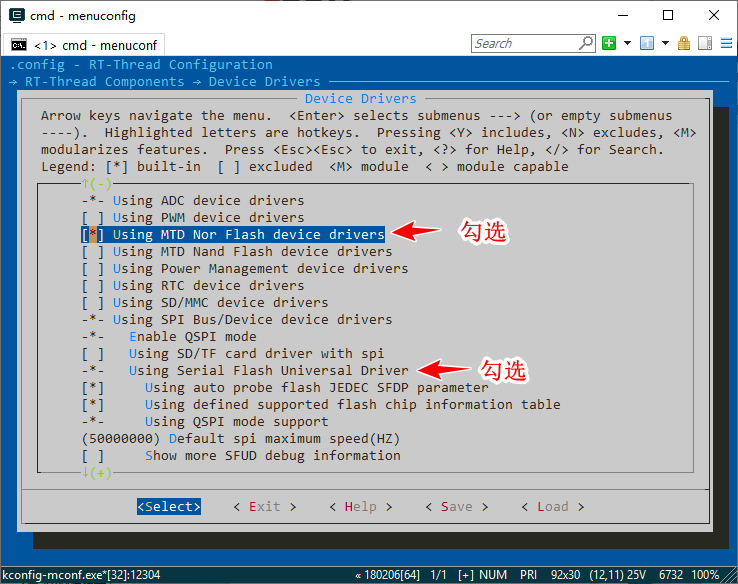Viewport: 738px width, 584px height.
Task: Open dropdown arrow next to console number icon
Action: tap(666, 43)
